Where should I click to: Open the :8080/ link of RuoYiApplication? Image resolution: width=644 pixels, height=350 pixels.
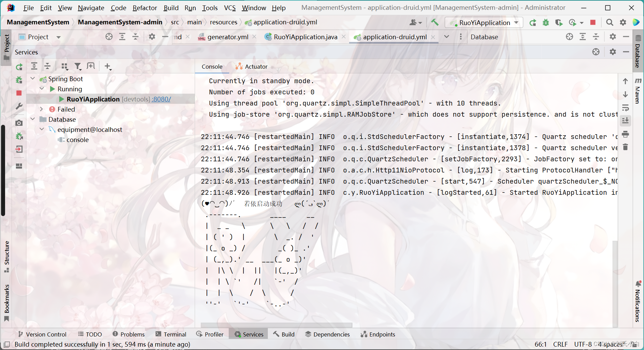(161, 99)
